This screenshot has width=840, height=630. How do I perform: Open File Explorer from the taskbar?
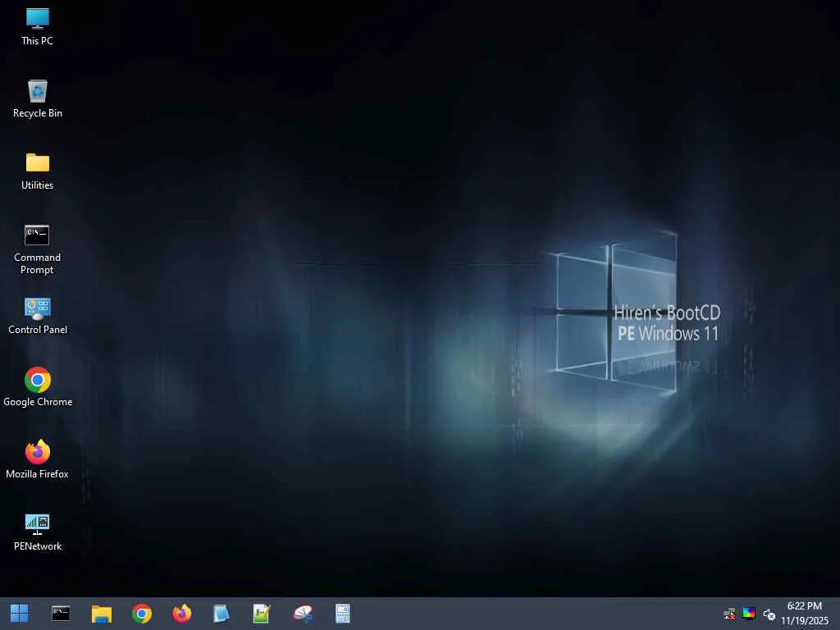point(101,614)
